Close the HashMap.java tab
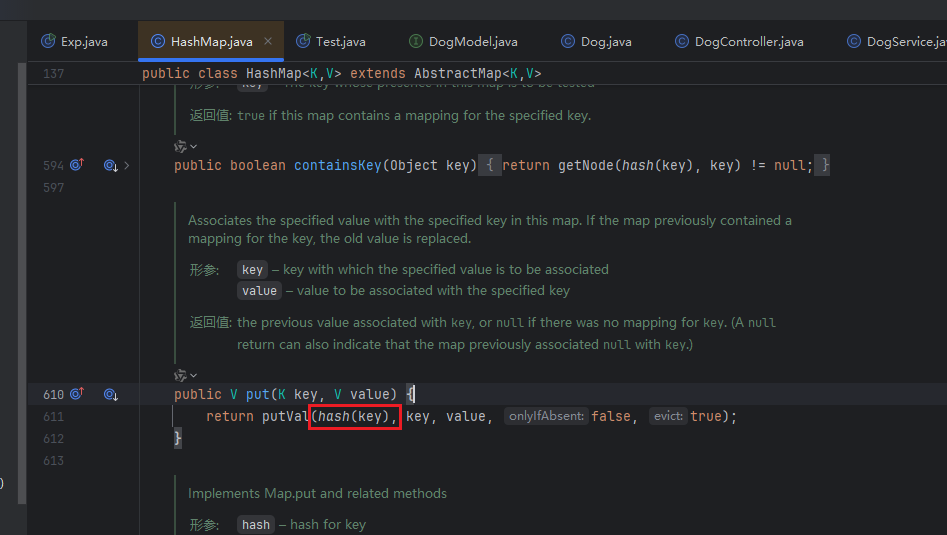947x535 pixels. (268, 42)
